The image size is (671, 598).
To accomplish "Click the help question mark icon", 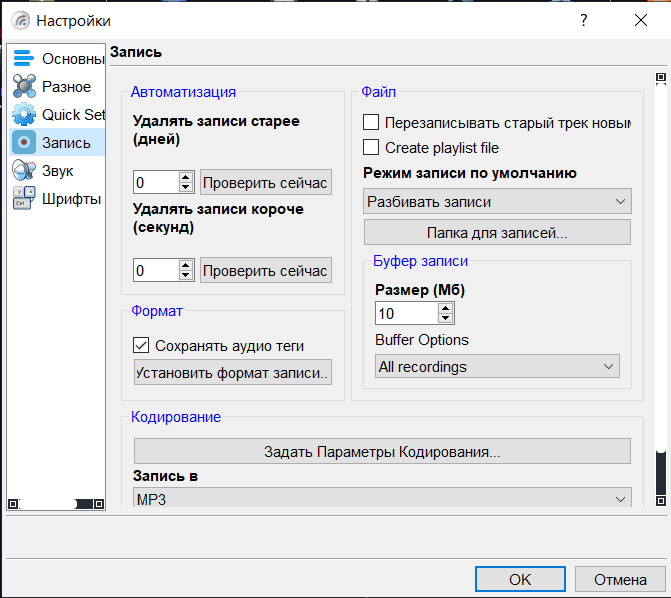I will pos(584,20).
